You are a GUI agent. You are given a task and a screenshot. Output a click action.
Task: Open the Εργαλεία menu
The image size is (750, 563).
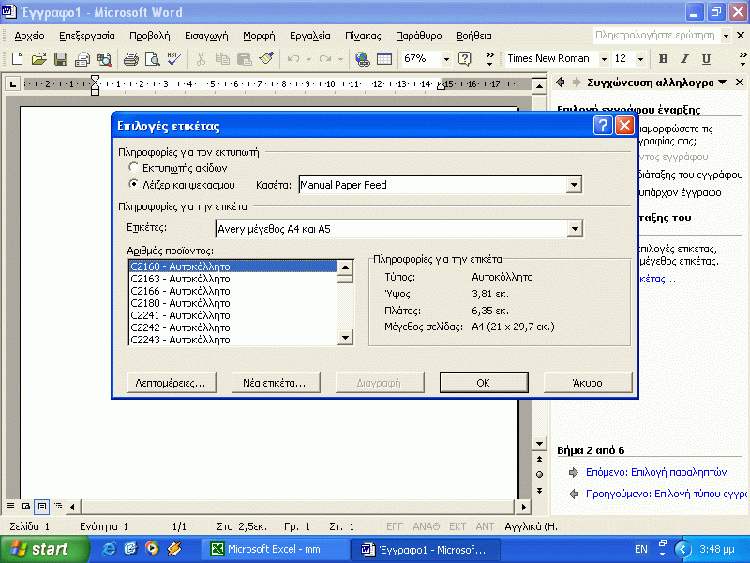click(x=310, y=36)
